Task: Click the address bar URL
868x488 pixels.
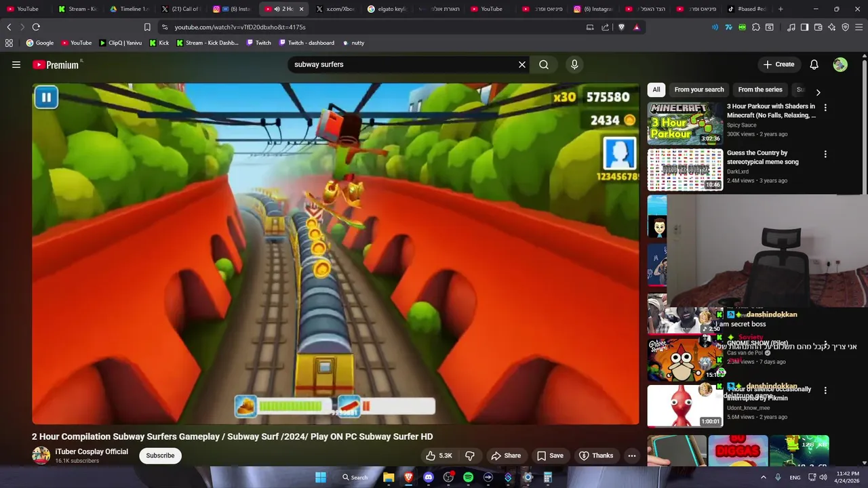Action: click(x=240, y=27)
